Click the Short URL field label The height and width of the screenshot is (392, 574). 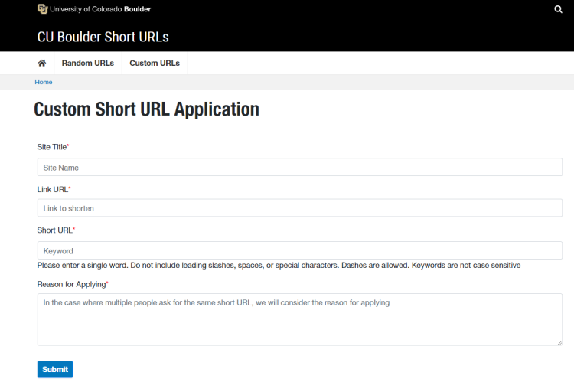[x=56, y=230]
